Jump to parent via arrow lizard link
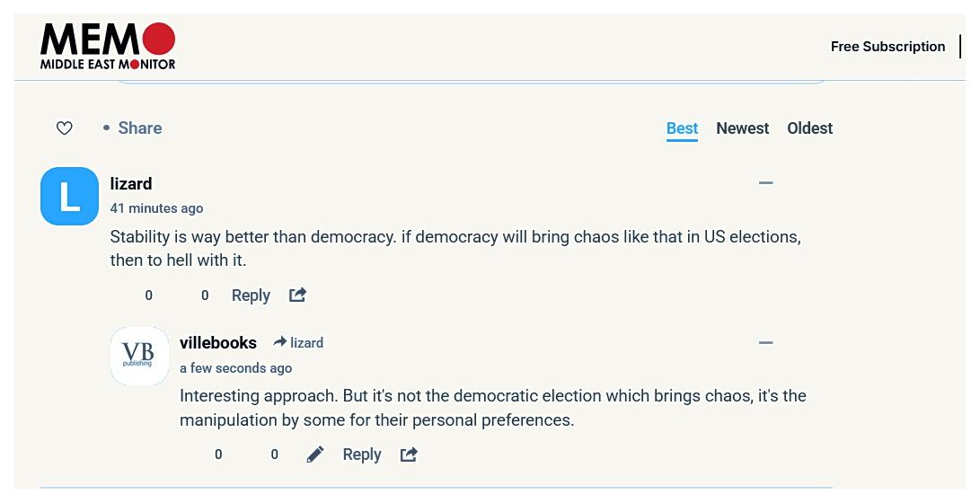This screenshot has width=980, height=503. pyautogui.click(x=298, y=342)
